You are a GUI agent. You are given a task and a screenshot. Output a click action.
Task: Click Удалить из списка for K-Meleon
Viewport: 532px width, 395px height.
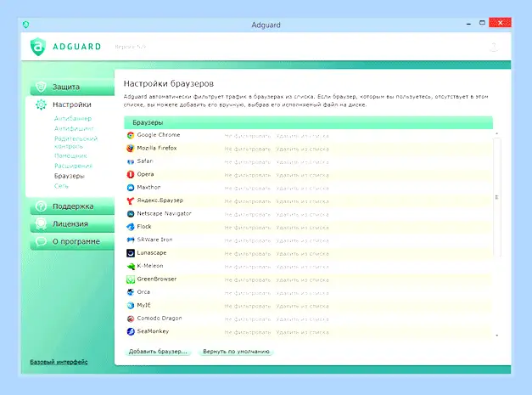tap(302, 267)
